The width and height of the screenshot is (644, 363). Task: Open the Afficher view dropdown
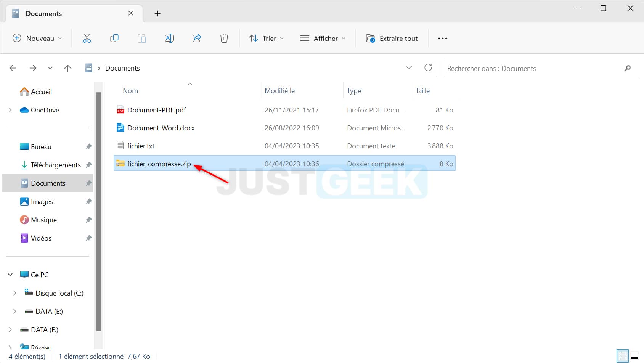pos(323,38)
